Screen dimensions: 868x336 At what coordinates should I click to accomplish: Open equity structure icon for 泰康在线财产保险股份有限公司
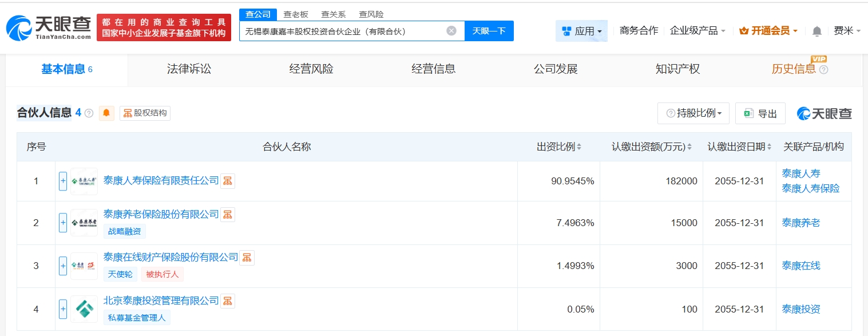pos(247,258)
